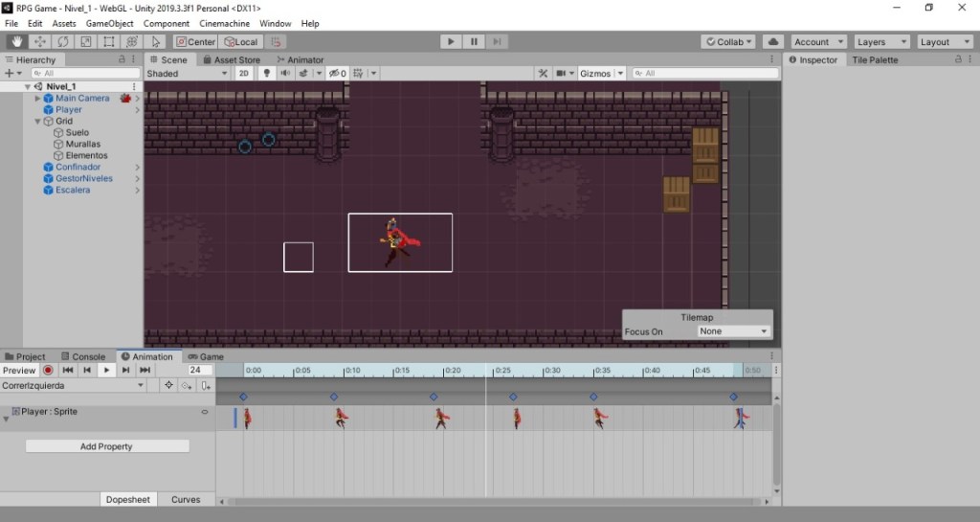Collapse the Grid object in Hierarchy
Screen dimensions: 980x522
[38, 122]
